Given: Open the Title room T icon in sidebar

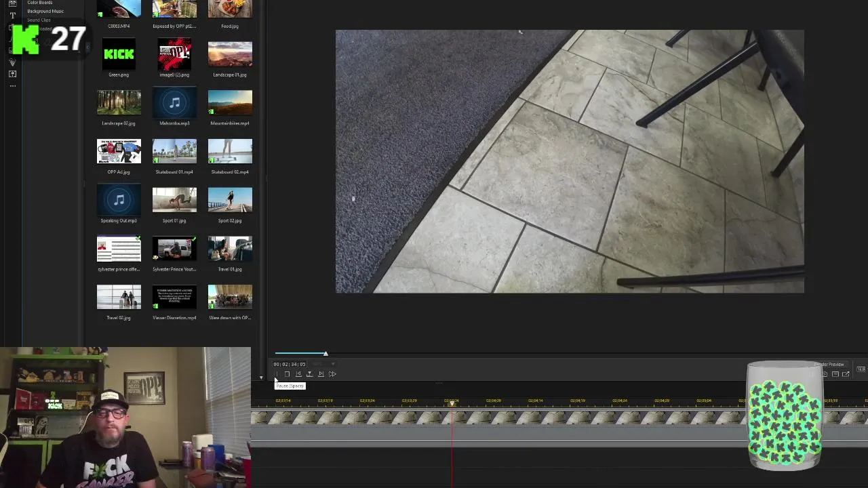Looking at the screenshot, I should 12,15.
